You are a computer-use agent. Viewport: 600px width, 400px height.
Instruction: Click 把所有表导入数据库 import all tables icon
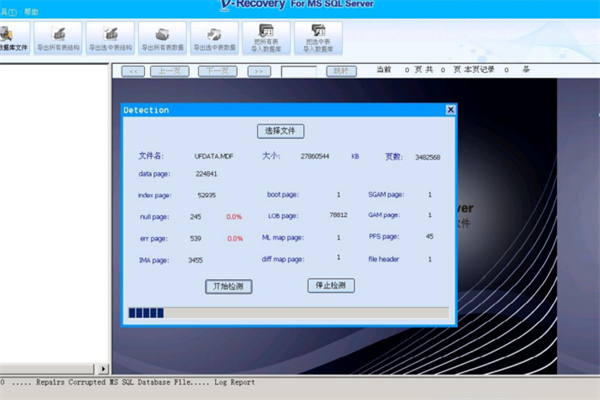pyautogui.click(x=266, y=38)
